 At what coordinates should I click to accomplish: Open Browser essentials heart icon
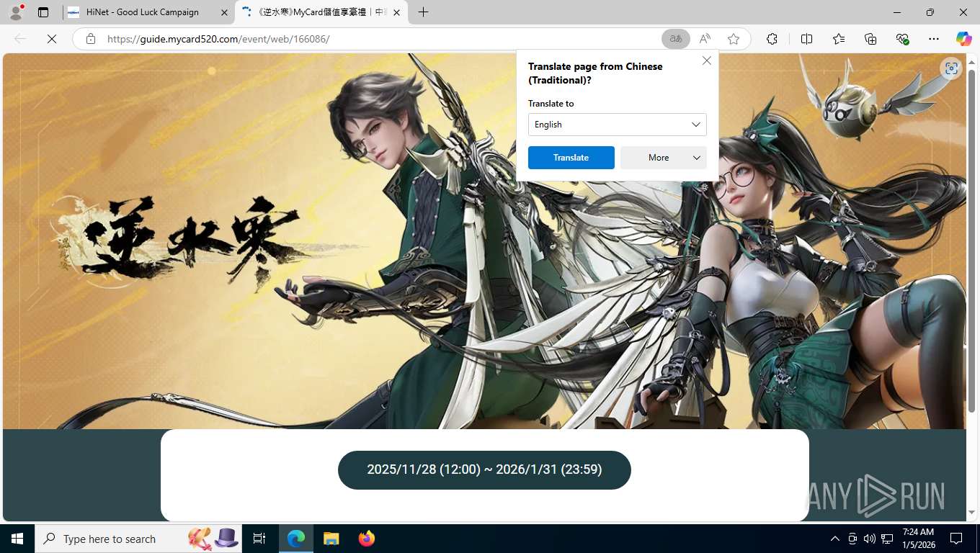(902, 39)
